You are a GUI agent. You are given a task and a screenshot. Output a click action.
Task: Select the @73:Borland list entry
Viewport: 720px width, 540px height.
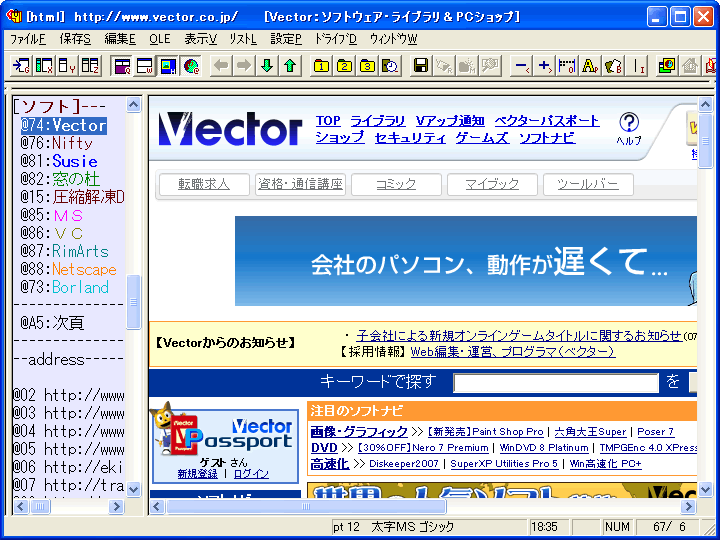tap(65, 287)
